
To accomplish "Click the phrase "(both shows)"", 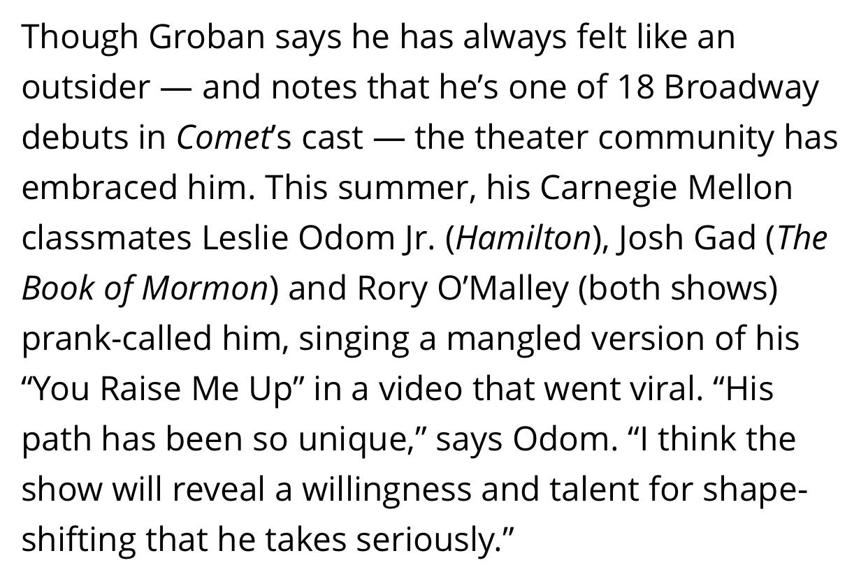I will pyautogui.click(x=677, y=288).
